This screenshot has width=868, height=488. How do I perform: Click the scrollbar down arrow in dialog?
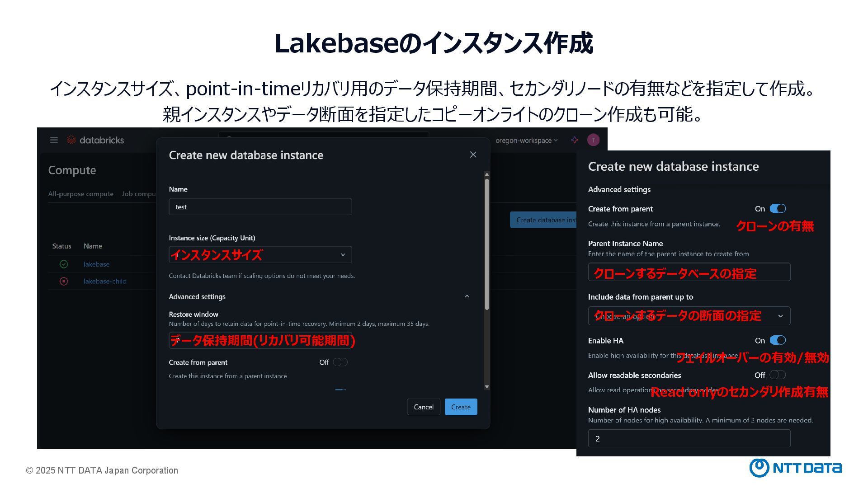click(x=487, y=387)
